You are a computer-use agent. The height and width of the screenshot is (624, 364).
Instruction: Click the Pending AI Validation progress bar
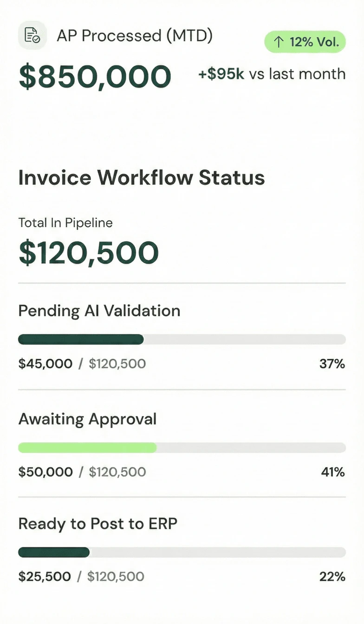click(182, 339)
